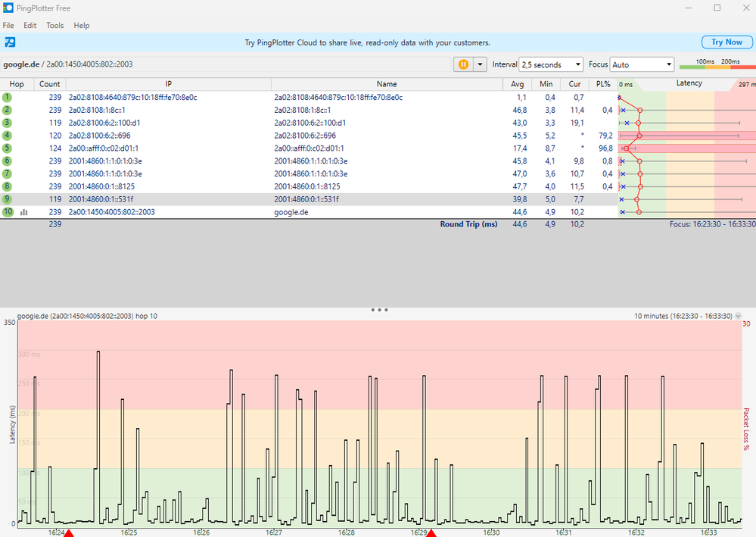Select IP 2a00::afff:0:c02:d01:1 in hop 5
Image resolution: width=756 pixels, height=537 pixels.
coord(103,148)
